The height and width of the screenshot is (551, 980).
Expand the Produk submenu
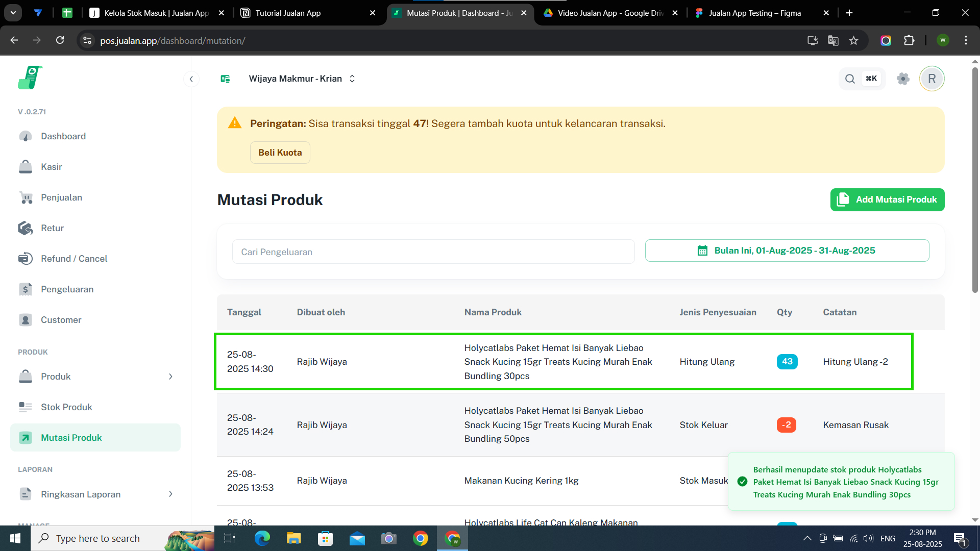click(170, 377)
